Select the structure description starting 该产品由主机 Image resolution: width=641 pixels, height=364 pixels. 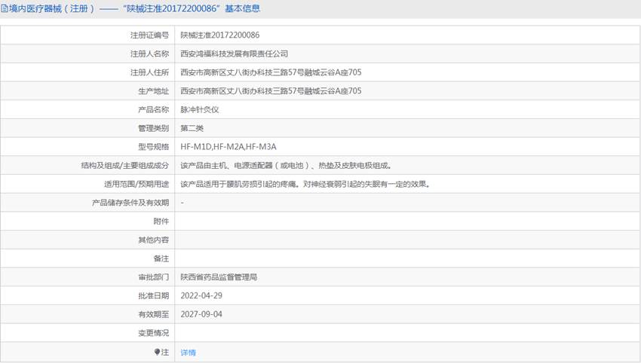tap(286, 166)
